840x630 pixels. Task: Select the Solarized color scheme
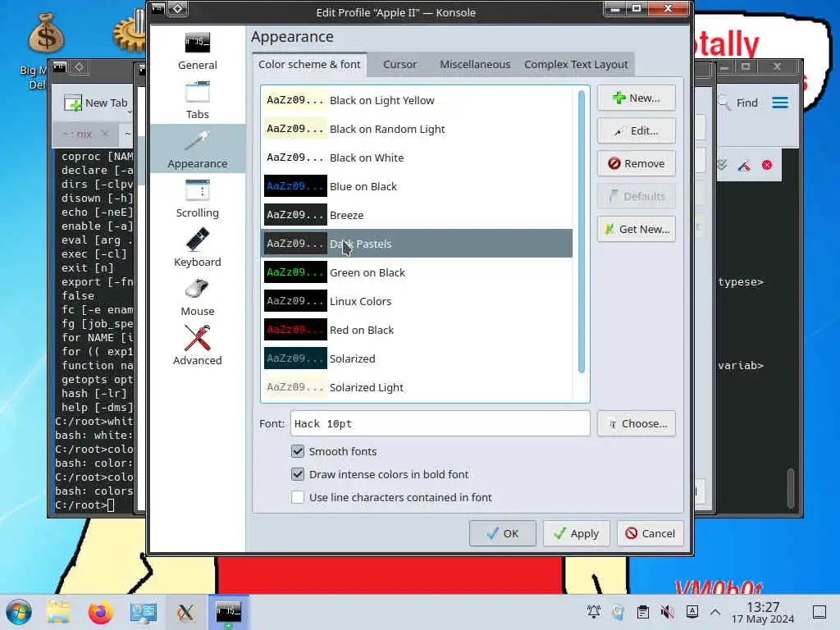[417, 359]
